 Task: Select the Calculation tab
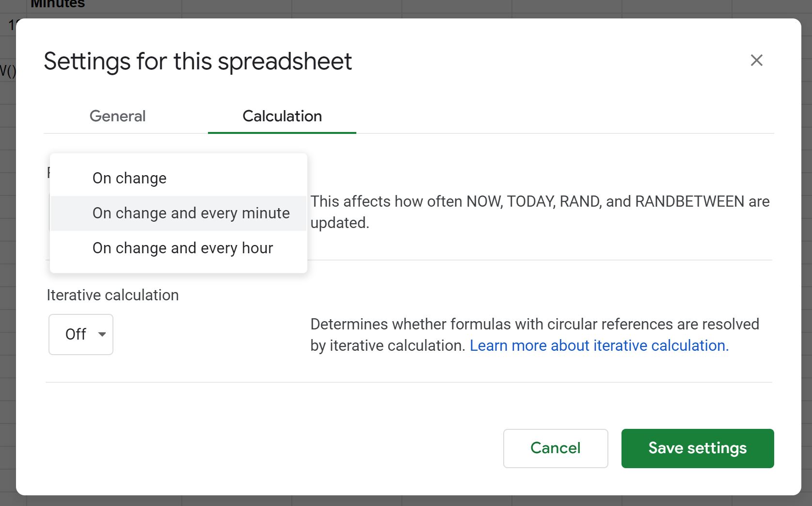click(x=282, y=116)
